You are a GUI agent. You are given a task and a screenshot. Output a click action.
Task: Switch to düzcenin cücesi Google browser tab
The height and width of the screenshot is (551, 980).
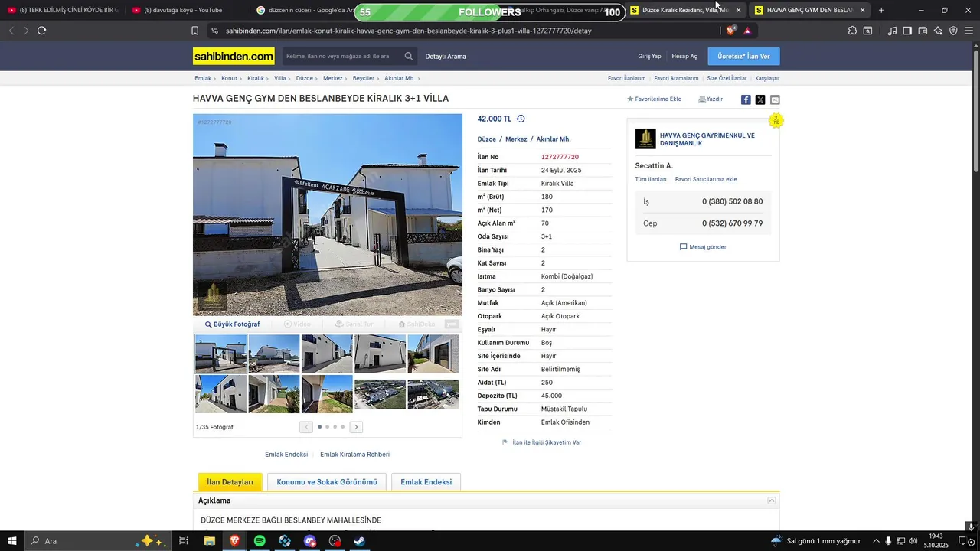pos(305,10)
